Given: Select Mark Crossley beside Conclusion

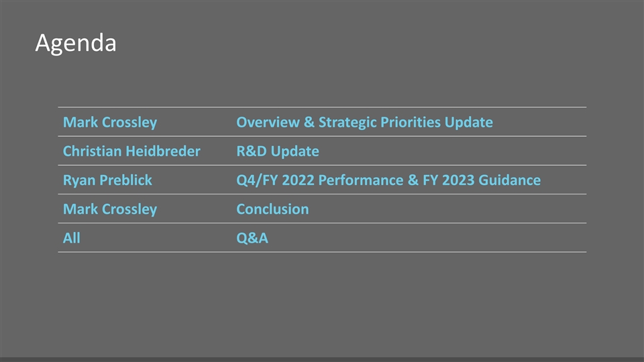Looking at the screenshot, I should point(109,209).
